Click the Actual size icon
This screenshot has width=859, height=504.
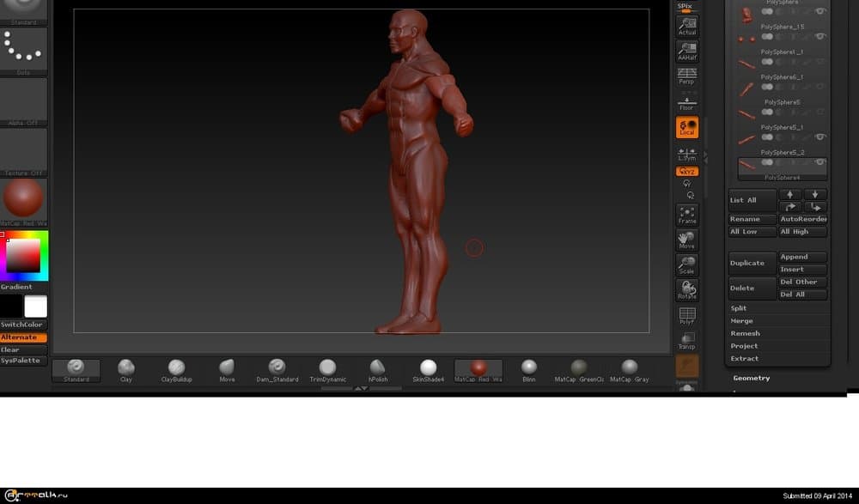point(686,26)
